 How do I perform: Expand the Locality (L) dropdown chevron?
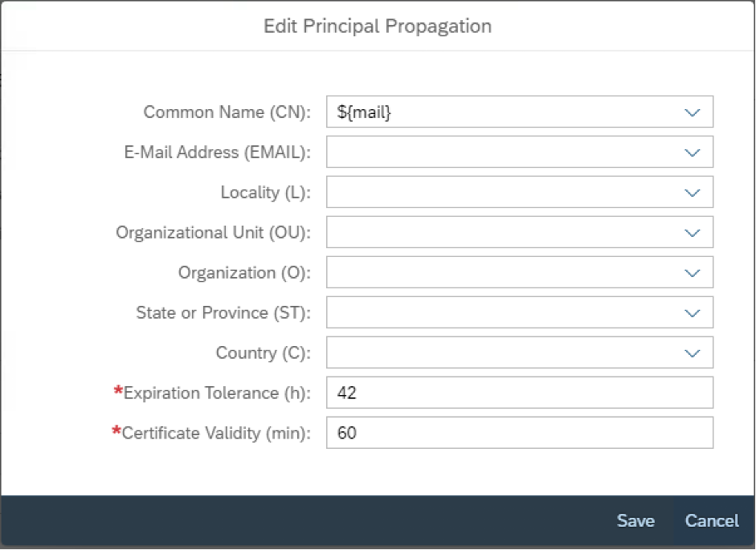click(x=693, y=193)
